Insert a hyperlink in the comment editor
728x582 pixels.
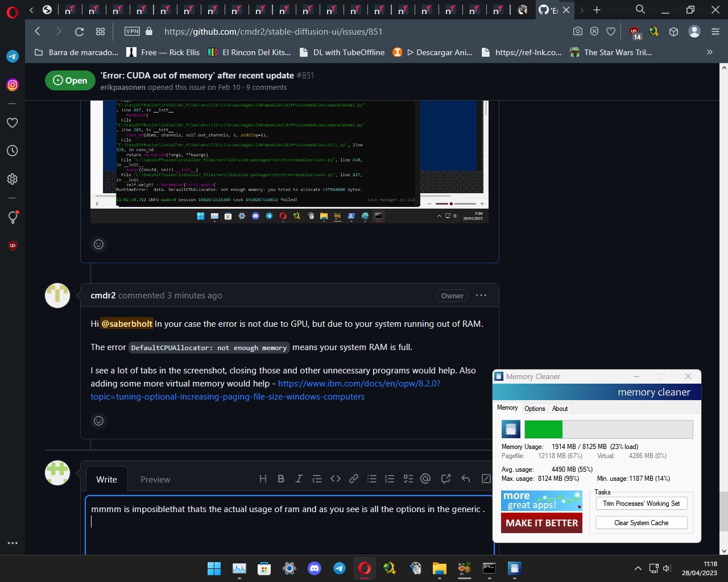(354, 479)
